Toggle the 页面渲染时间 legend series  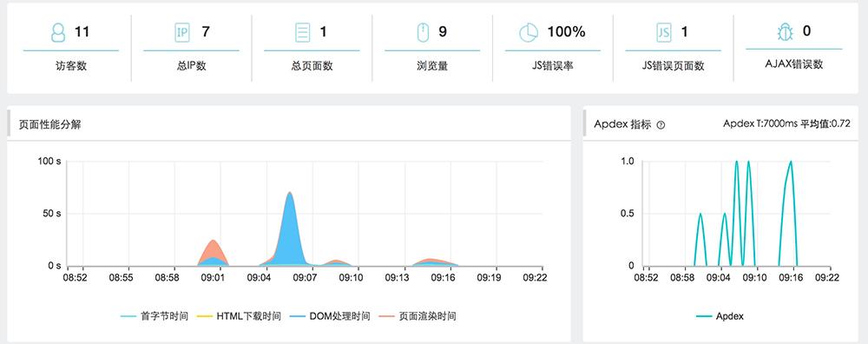pyautogui.click(x=418, y=316)
